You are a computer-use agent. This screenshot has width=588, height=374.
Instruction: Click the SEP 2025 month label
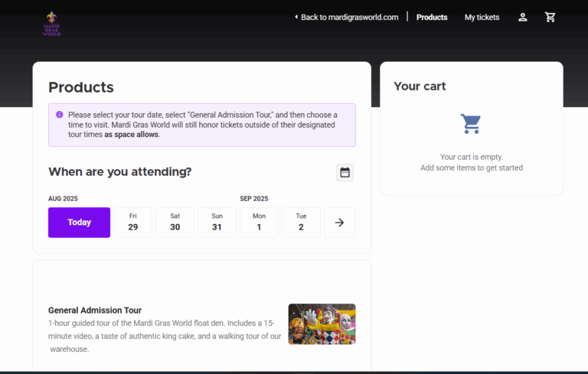pos(254,199)
